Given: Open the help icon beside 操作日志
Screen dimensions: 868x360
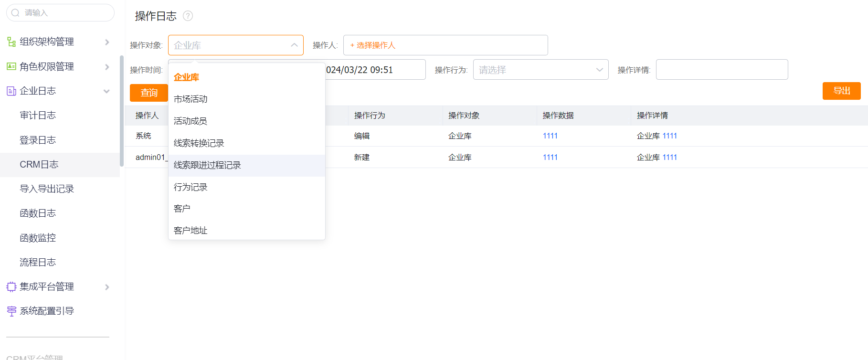Looking at the screenshot, I should [188, 16].
